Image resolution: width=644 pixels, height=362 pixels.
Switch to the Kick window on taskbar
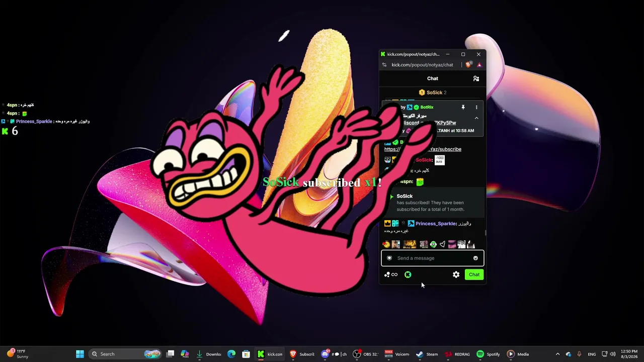coord(270,354)
